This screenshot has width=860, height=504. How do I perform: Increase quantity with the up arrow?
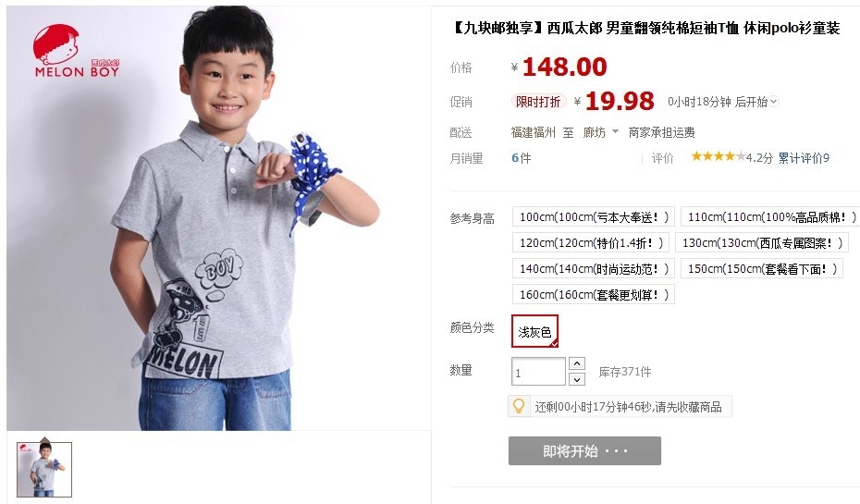tap(577, 363)
